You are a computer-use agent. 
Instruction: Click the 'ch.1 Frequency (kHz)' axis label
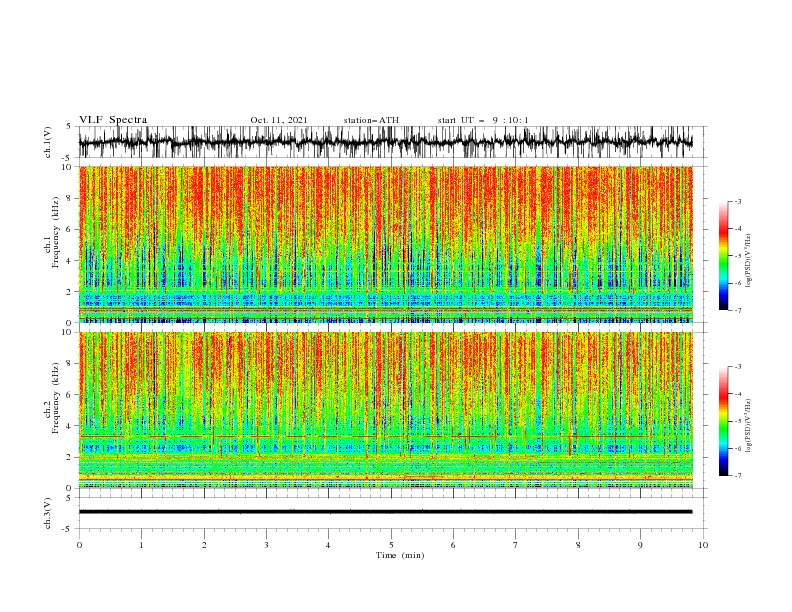(52, 245)
